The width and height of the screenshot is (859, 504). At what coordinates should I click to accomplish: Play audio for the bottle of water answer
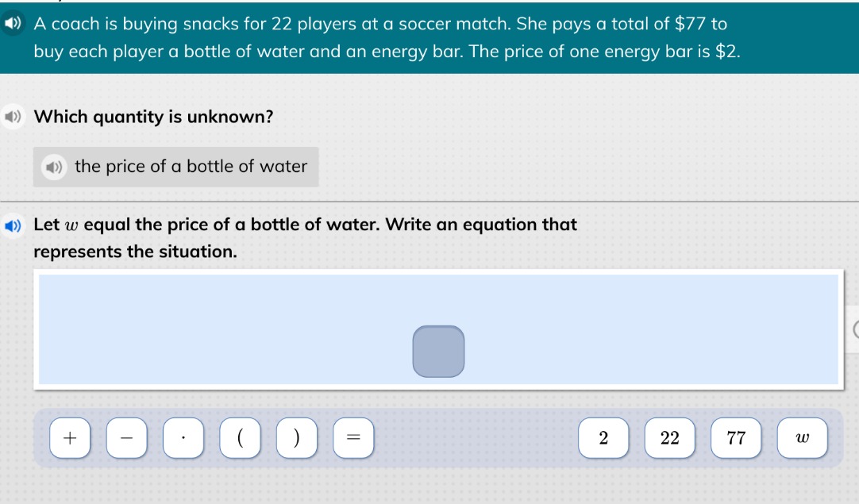(x=54, y=167)
